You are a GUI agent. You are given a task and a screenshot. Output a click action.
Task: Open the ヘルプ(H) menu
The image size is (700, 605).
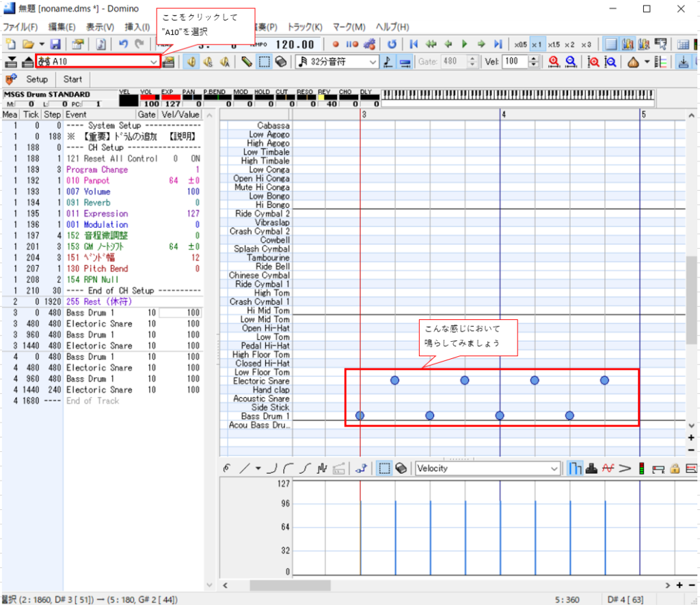coord(392,27)
